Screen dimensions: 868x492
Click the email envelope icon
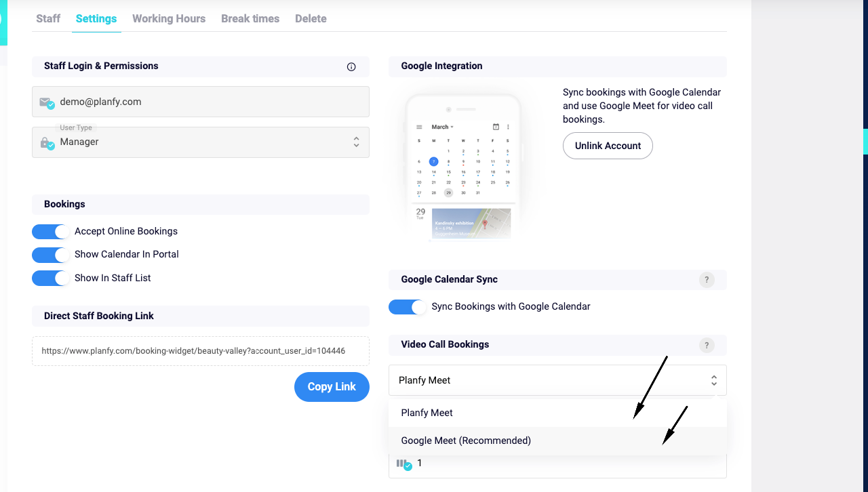tap(46, 102)
